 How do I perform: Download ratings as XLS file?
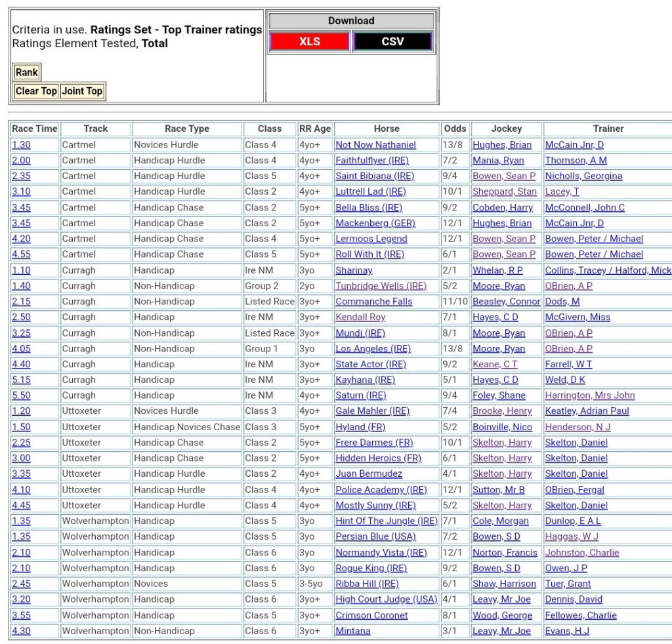(x=309, y=41)
